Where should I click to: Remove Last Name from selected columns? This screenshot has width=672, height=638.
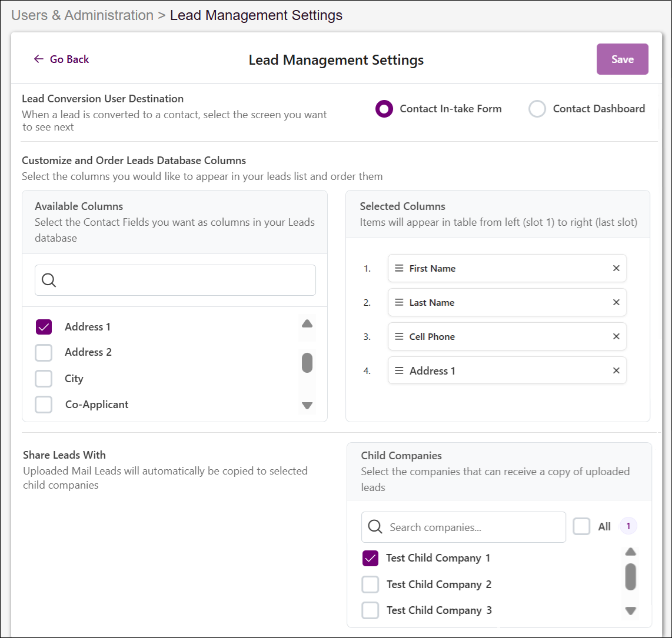616,302
